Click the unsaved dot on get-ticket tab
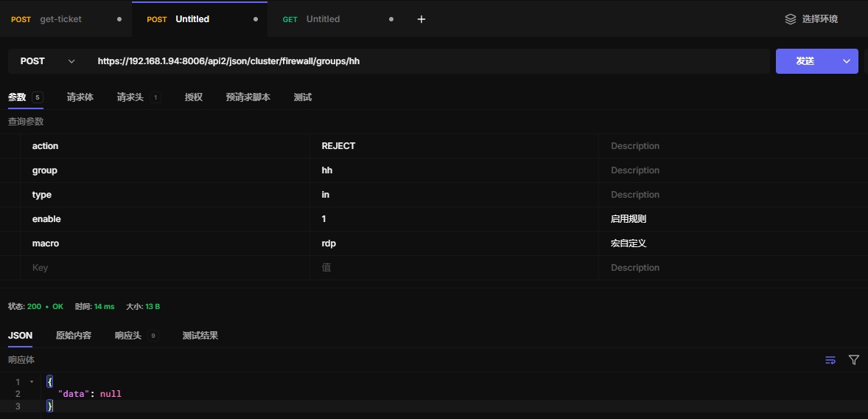Viewport: 868px width, 419px height. tap(119, 19)
